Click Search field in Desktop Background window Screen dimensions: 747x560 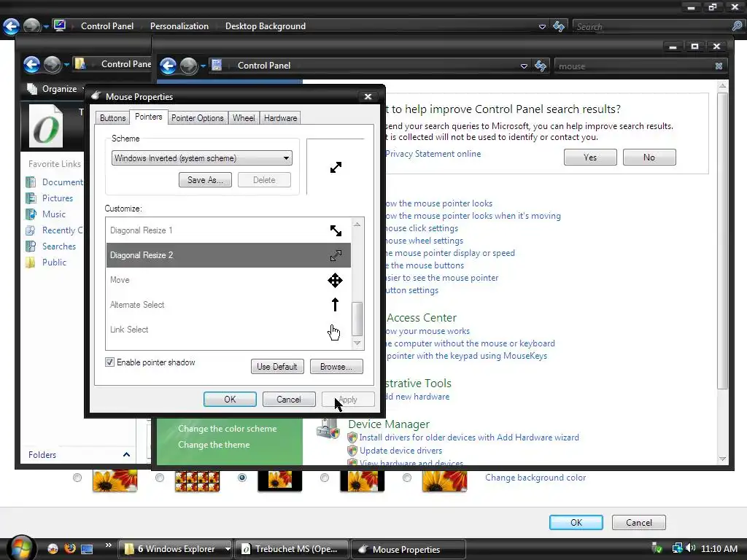tap(651, 27)
